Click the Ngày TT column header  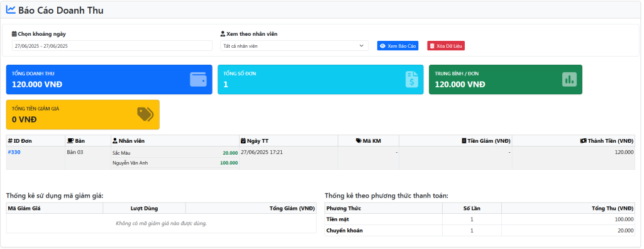289,141
